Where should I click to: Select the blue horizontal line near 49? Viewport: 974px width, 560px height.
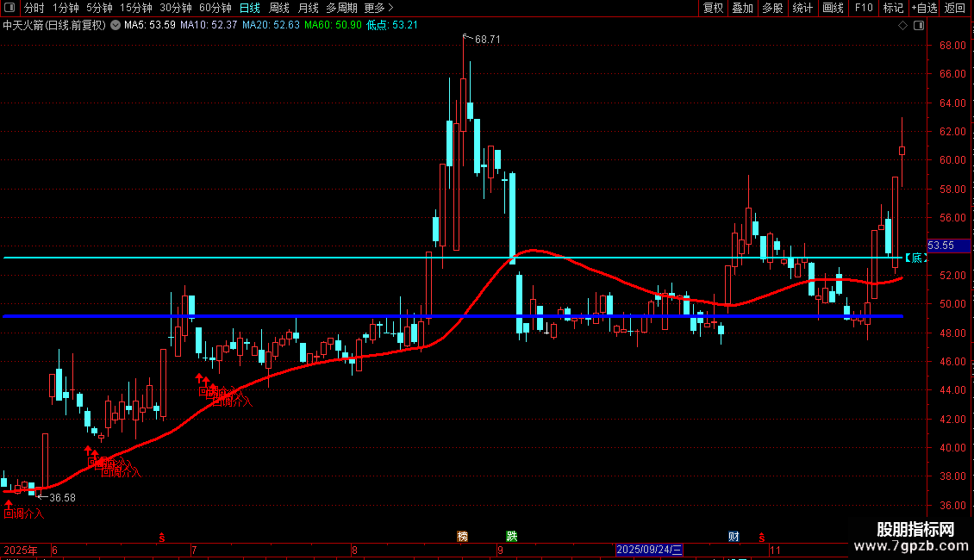[x=453, y=316]
